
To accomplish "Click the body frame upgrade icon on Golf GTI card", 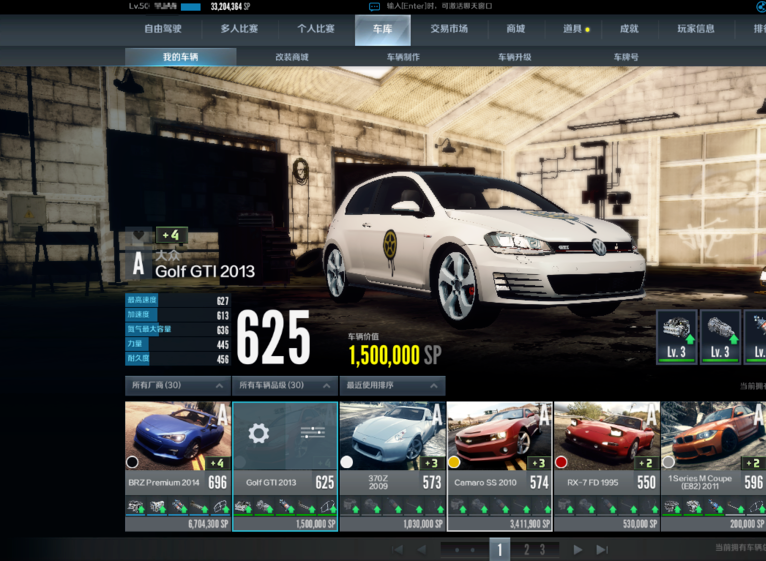I will click(x=327, y=506).
